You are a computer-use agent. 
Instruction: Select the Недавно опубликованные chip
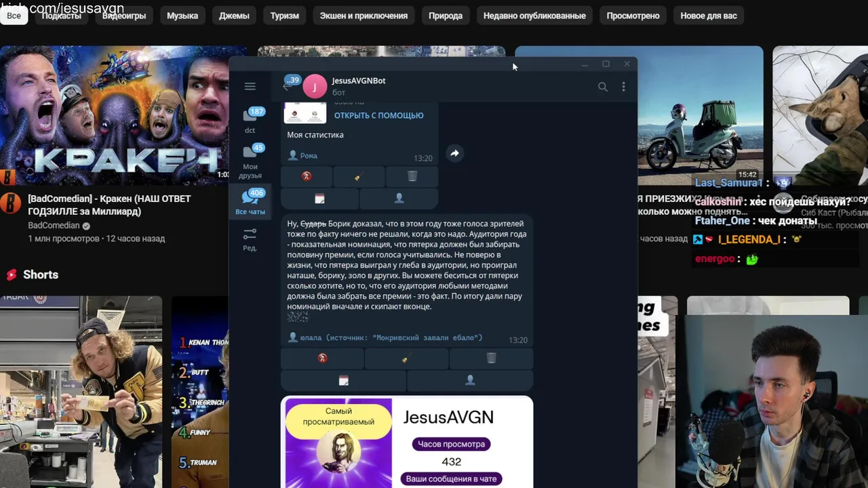pos(534,16)
